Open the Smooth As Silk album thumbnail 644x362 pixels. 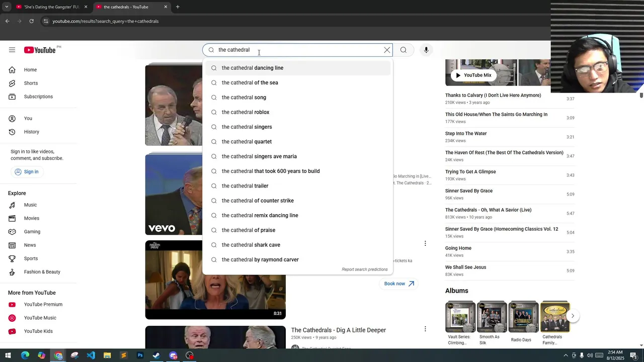tap(492, 317)
